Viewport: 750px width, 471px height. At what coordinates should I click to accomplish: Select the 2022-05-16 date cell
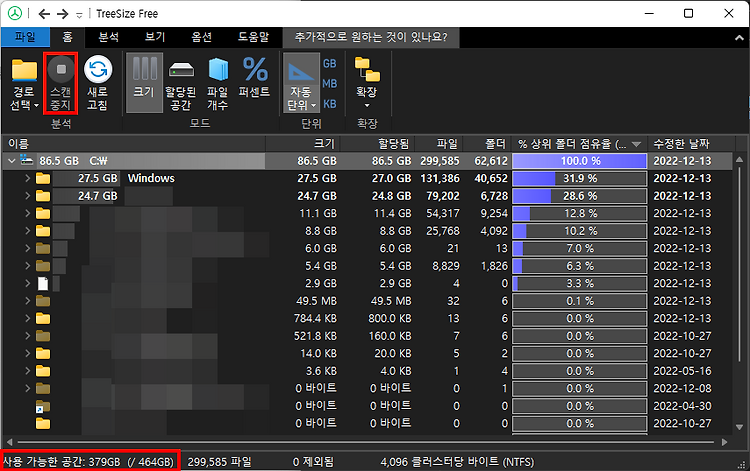pyautogui.click(x=682, y=371)
